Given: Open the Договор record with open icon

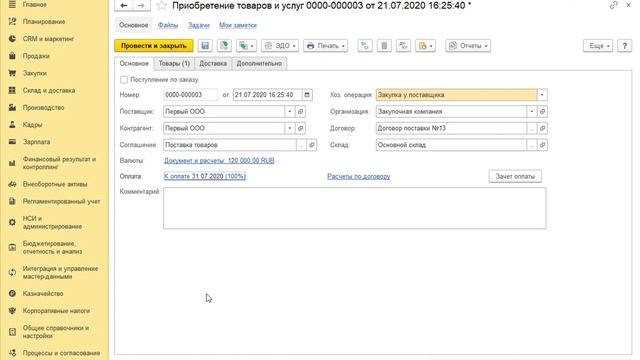Looking at the screenshot, I should 542,128.
